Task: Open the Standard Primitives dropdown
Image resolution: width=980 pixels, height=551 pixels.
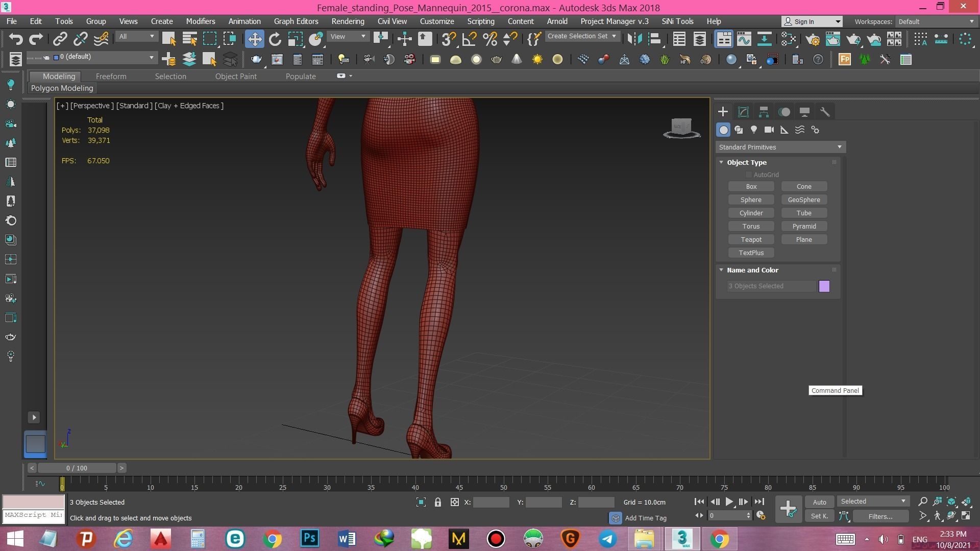Action: tap(780, 147)
